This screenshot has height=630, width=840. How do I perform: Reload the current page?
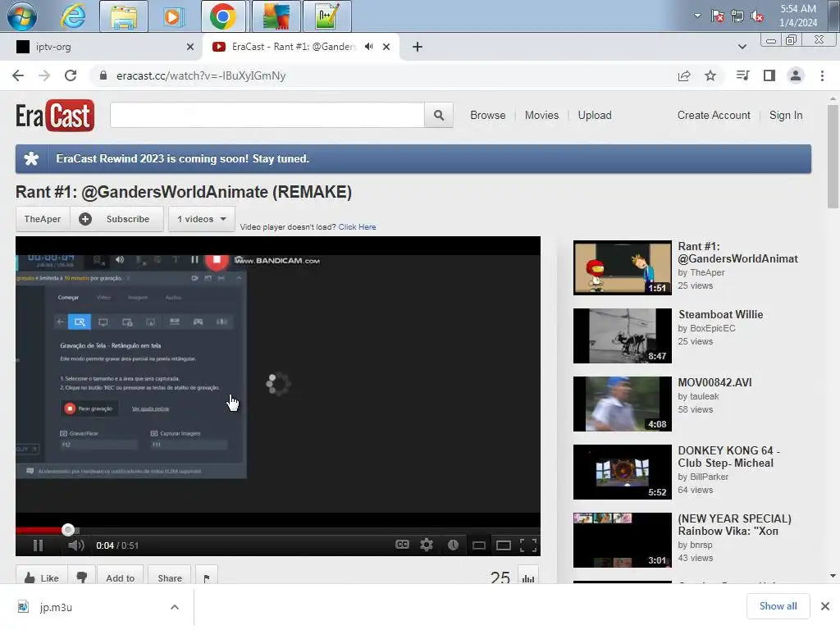[71, 75]
